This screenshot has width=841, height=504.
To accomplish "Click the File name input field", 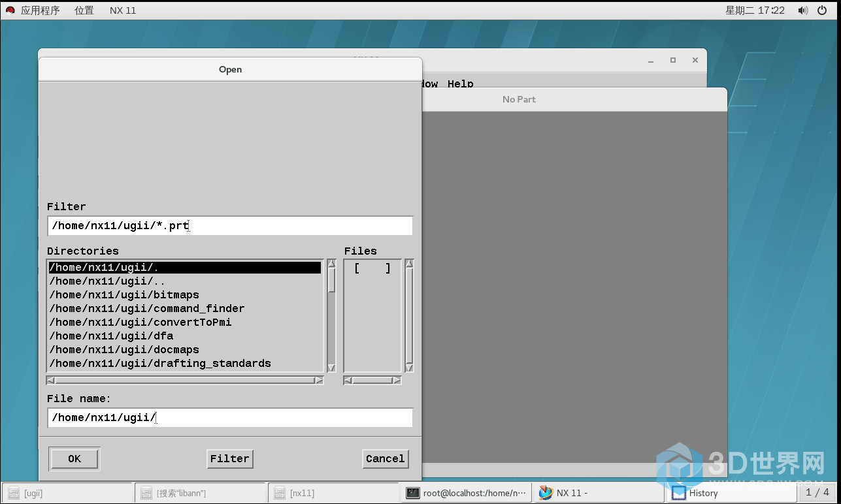I will coord(230,418).
